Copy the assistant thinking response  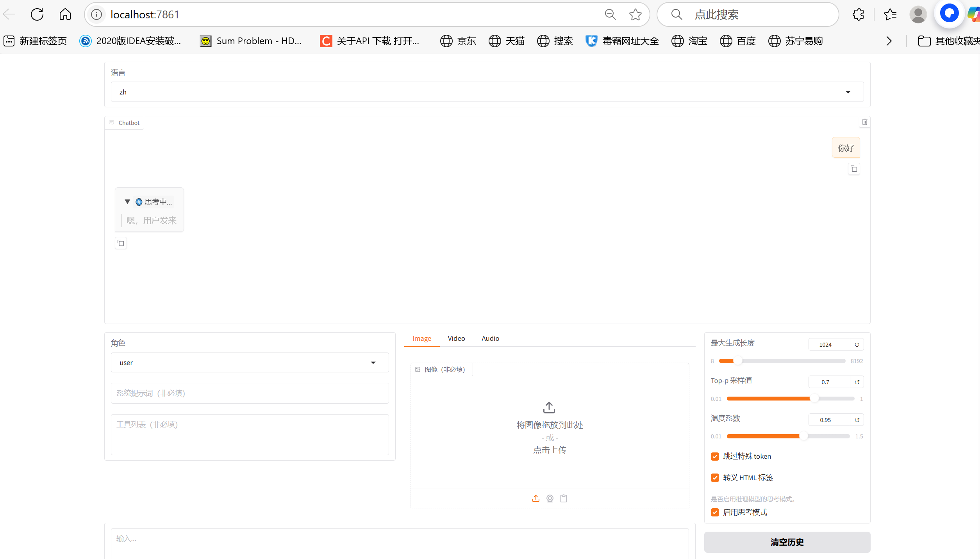click(x=121, y=243)
